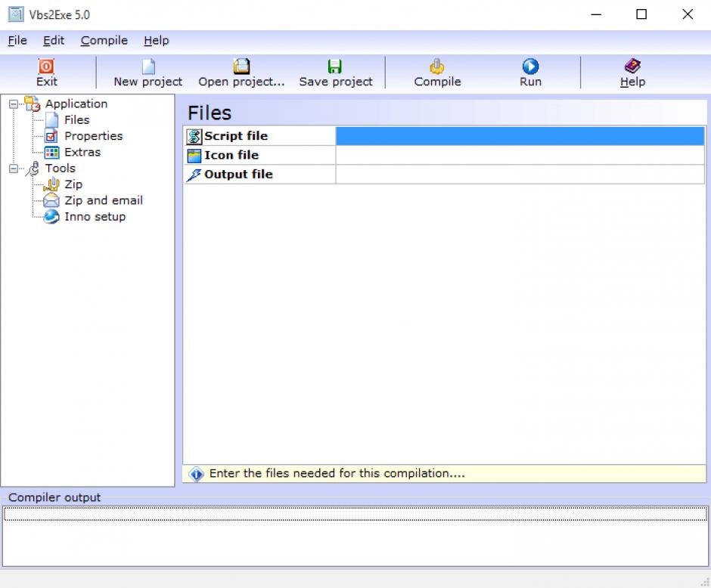Maximize the Vbs2Exe window
711x588 pixels.
pos(641,14)
